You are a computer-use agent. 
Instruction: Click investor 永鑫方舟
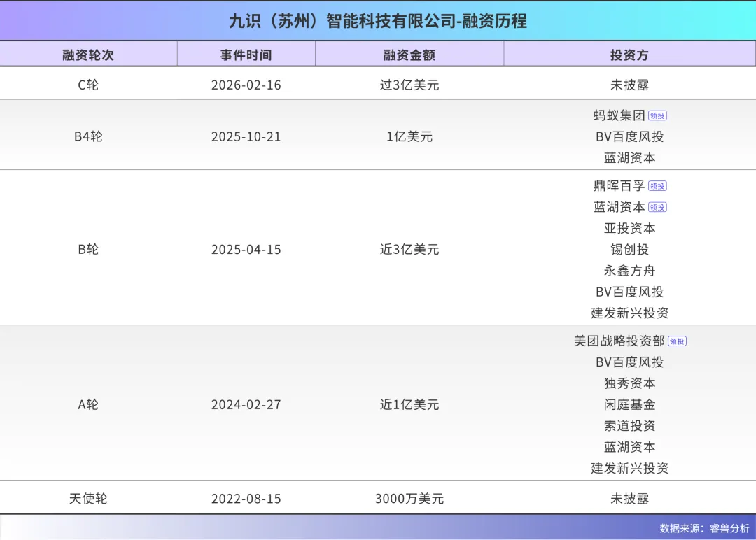(630, 270)
